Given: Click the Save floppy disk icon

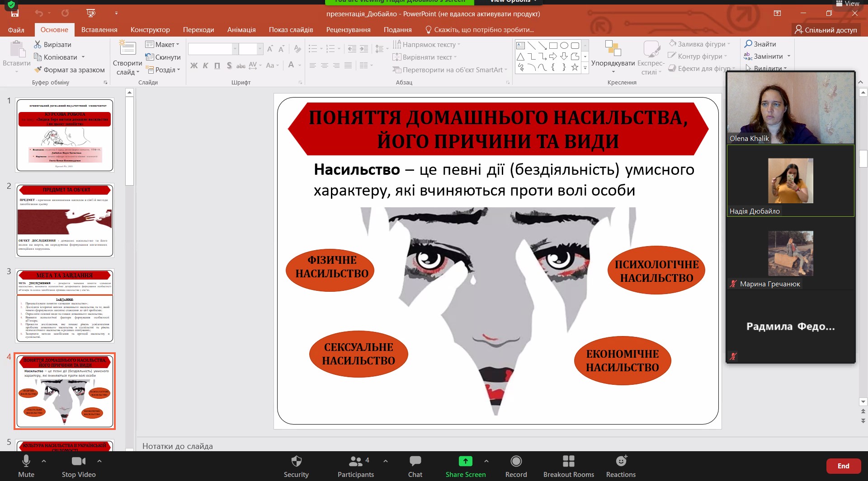Looking at the screenshot, I should pos(15,14).
